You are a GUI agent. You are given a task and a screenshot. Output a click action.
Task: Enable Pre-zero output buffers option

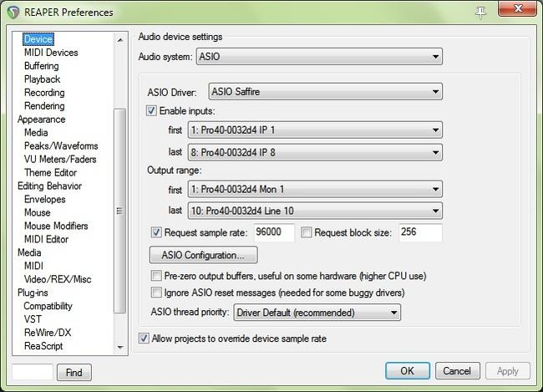tap(156, 276)
